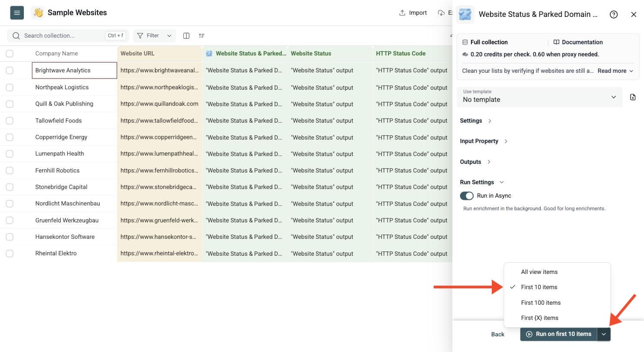Check the Northpeak Logistics row checkbox
Image resolution: width=644 pixels, height=352 pixels.
click(x=10, y=87)
